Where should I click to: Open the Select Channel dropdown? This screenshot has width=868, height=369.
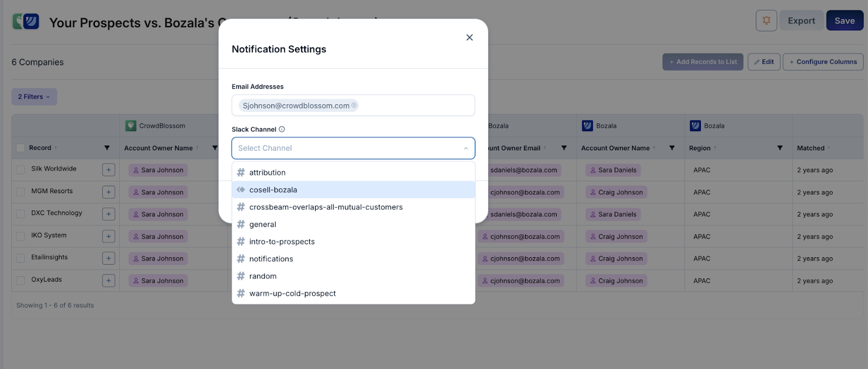tap(353, 148)
